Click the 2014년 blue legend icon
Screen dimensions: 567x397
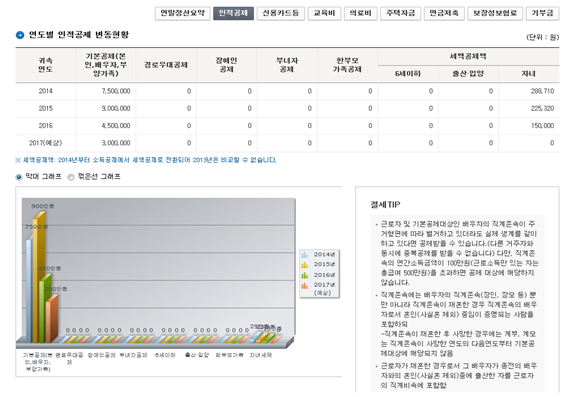305,255
